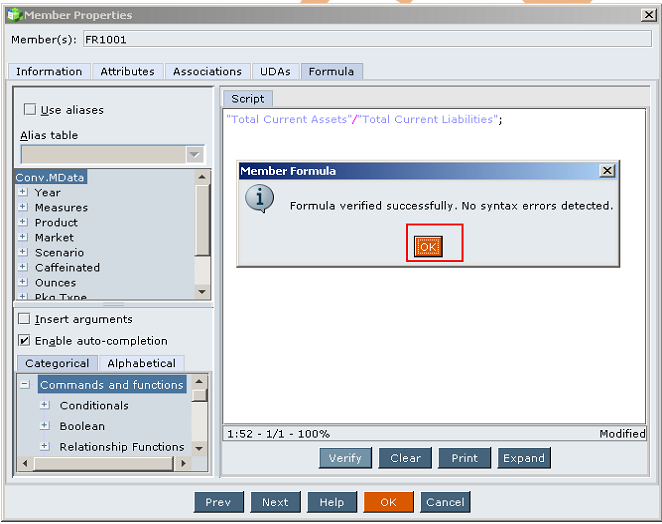The width and height of the screenshot is (662, 524).
Task: Expand the Conditionals category
Action: (x=44, y=405)
